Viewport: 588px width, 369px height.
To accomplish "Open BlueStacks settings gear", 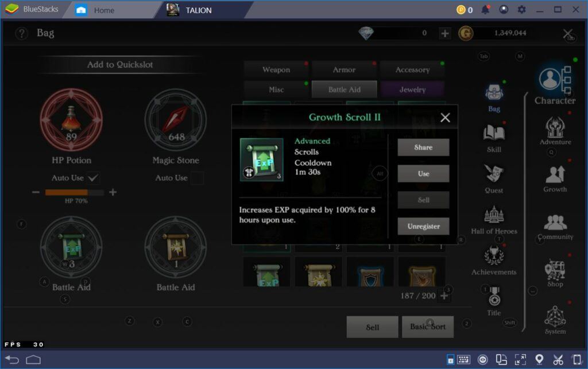I will pos(521,9).
